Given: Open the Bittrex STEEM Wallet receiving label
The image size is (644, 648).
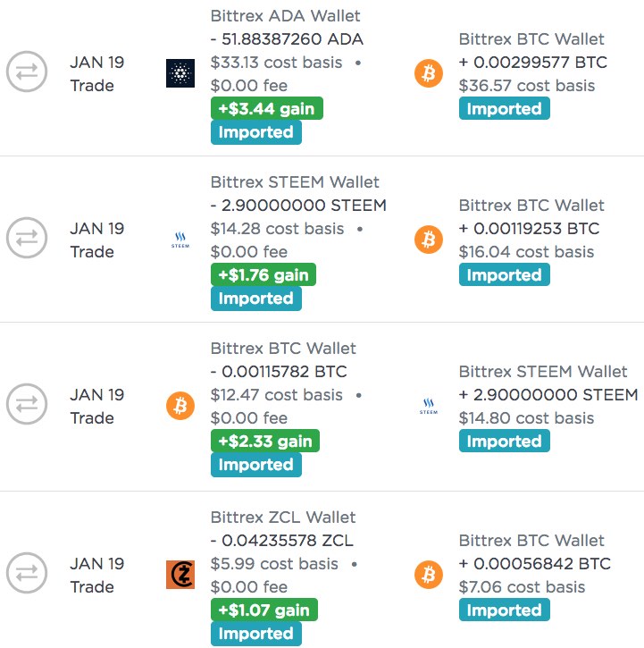Looking at the screenshot, I should pos(543,371).
